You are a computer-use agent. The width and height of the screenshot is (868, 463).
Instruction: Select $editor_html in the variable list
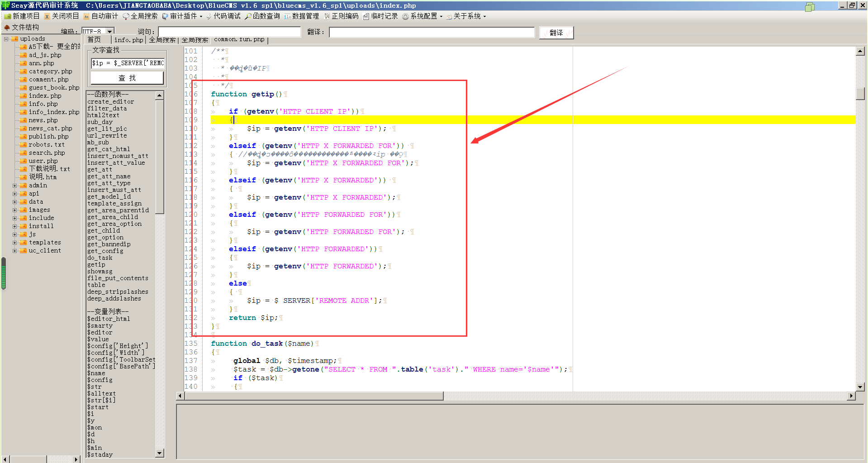pos(109,319)
